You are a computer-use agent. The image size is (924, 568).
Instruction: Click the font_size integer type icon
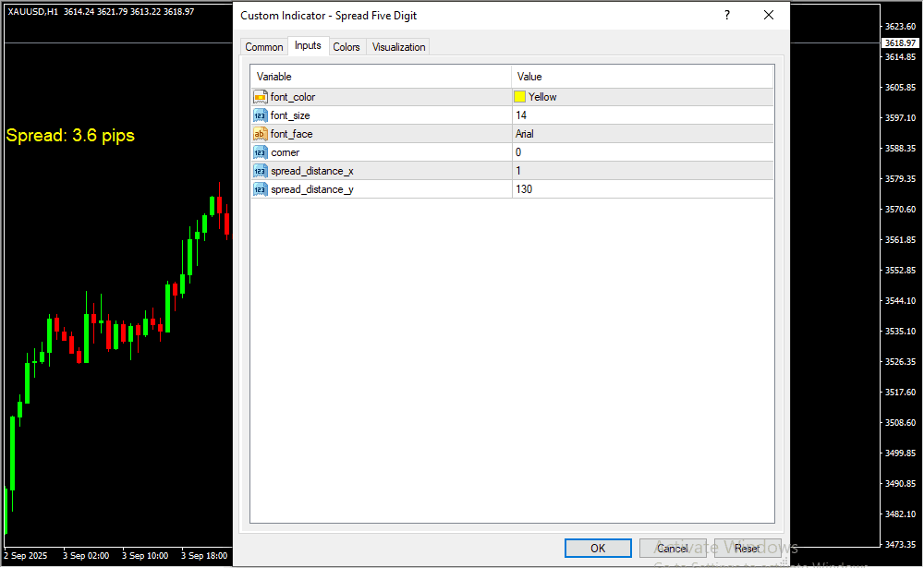pyautogui.click(x=261, y=115)
